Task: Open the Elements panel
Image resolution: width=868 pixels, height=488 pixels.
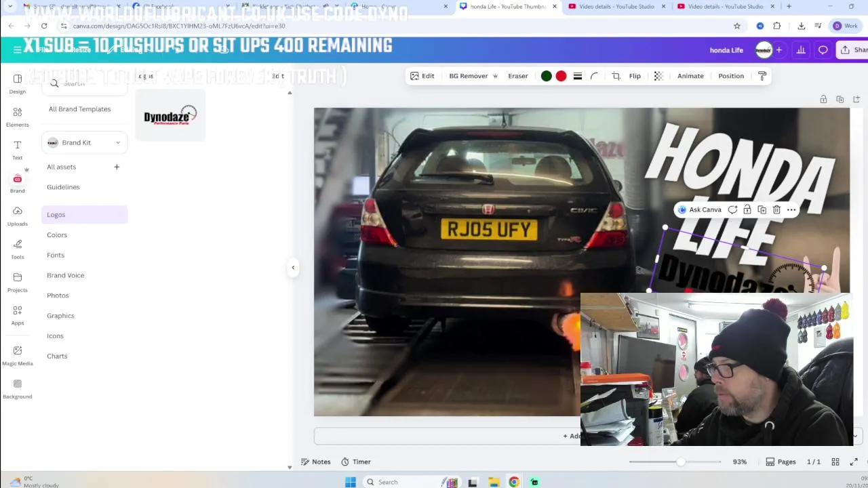Action: pyautogui.click(x=17, y=117)
